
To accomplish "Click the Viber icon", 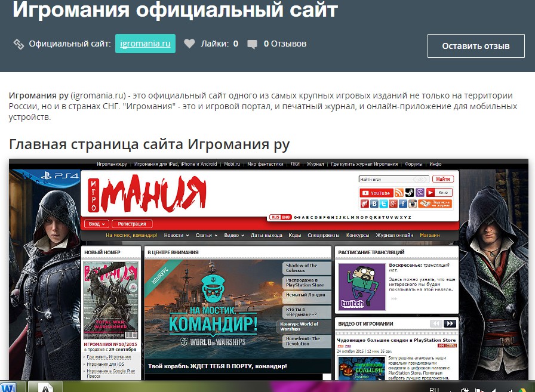I will 420,193.
